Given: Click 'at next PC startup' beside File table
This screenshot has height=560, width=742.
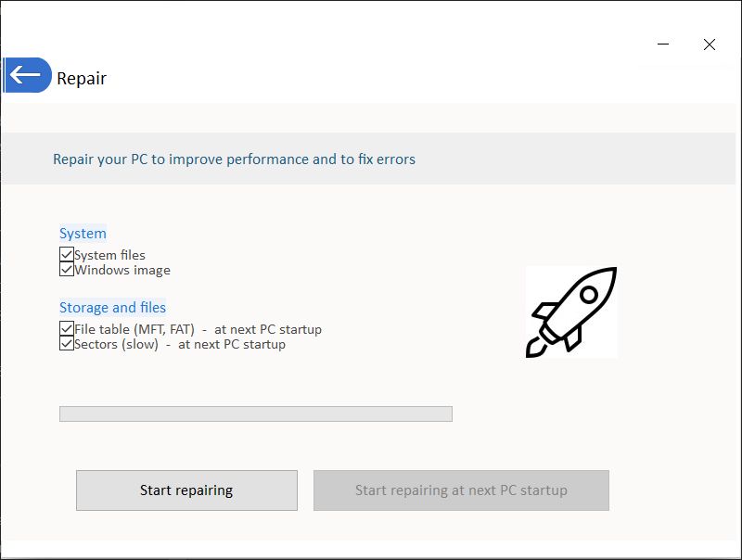Looking at the screenshot, I should click(x=268, y=329).
